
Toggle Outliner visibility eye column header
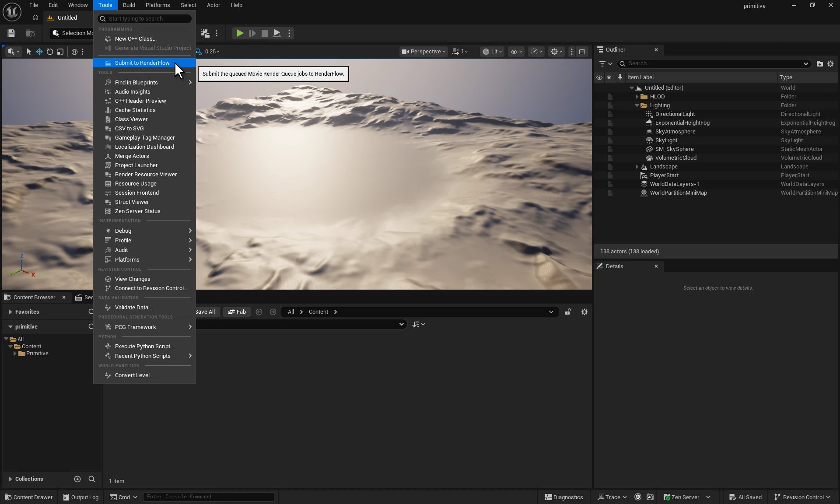tap(599, 77)
